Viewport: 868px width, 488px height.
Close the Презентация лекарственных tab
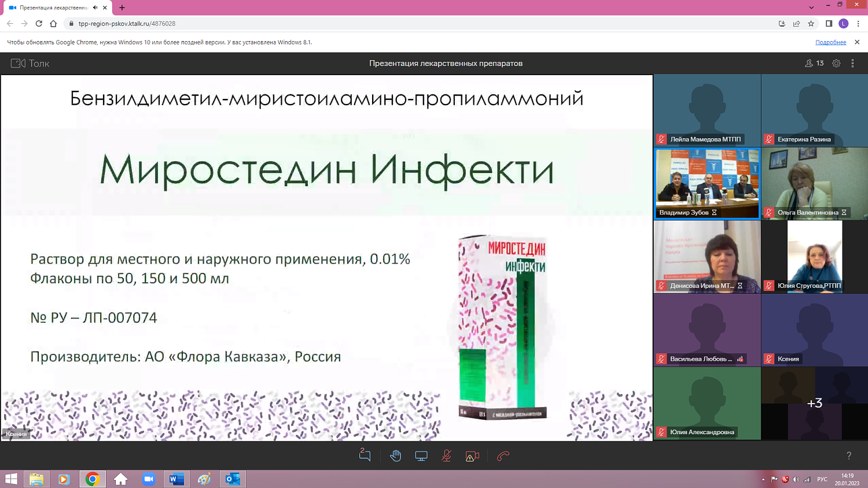(105, 8)
